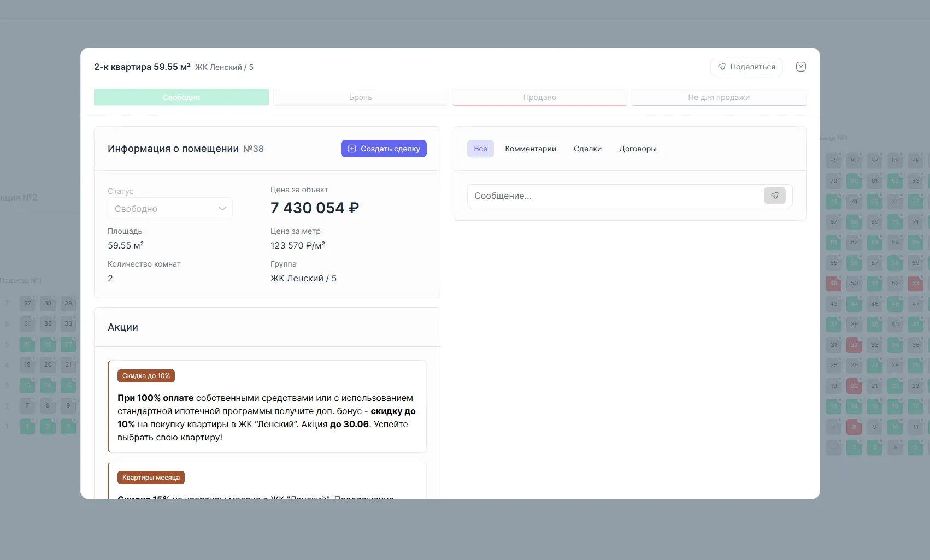Click the Квартиры месяца promo badge
Viewport: 930px width, 560px height.
coord(151,478)
